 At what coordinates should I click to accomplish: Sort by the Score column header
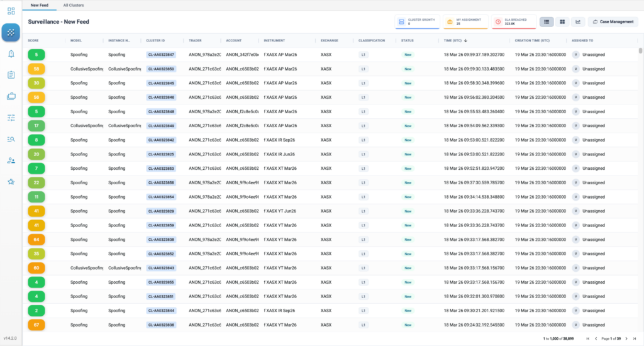point(33,41)
